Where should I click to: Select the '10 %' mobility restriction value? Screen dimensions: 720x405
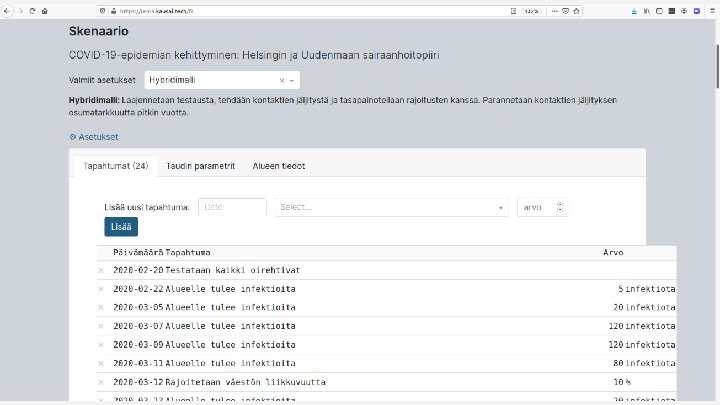tap(622, 382)
